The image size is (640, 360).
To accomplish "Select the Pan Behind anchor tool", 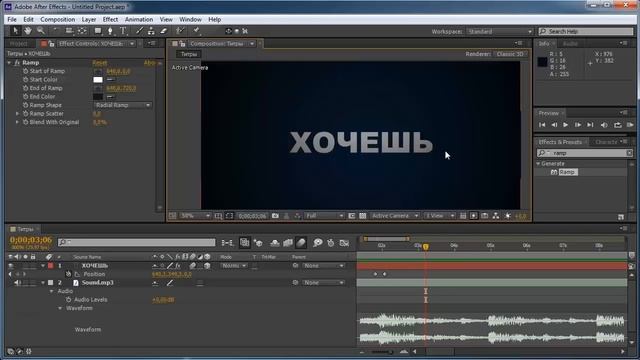I will pyautogui.click(x=82, y=31).
